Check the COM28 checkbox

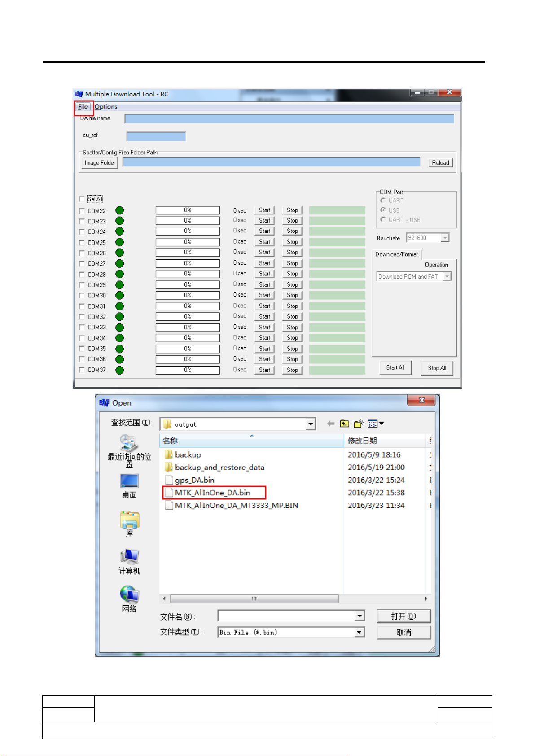(x=82, y=274)
